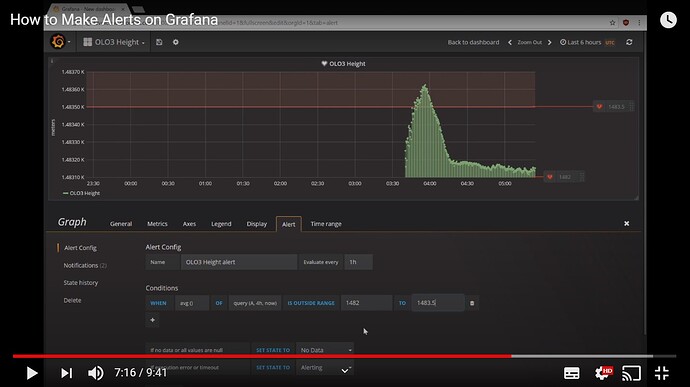Viewport: 690px width, 387px height.
Task: Refresh the dashboard with the refresh icon
Action: (629, 42)
